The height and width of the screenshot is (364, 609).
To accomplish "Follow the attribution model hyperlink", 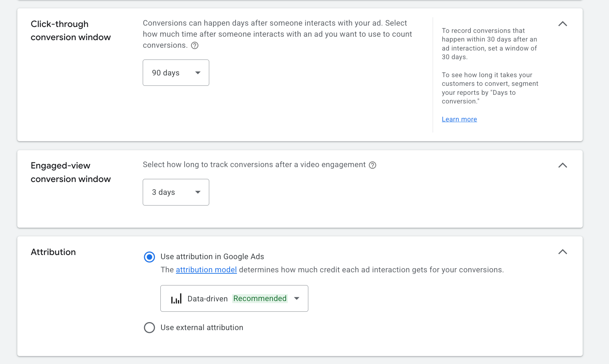I will [206, 270].
